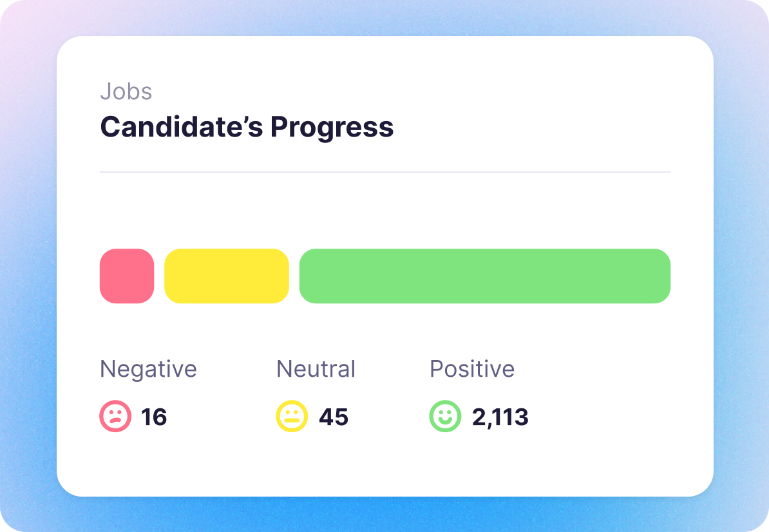Select the red negative bar segment

pos(127,276)
